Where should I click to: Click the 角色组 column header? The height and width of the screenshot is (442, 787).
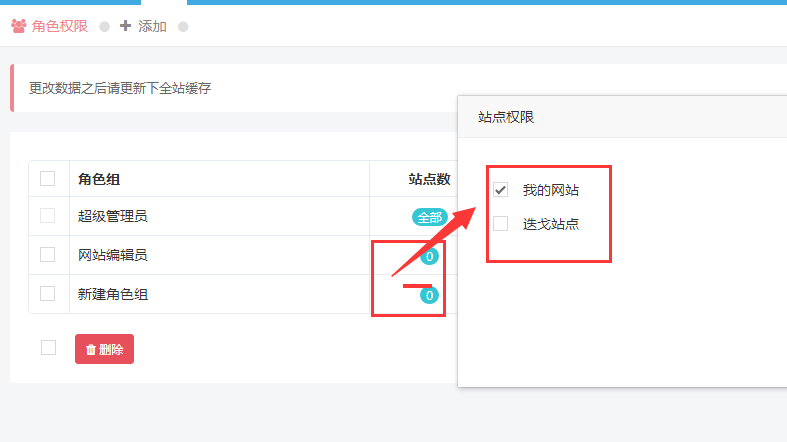99,179
